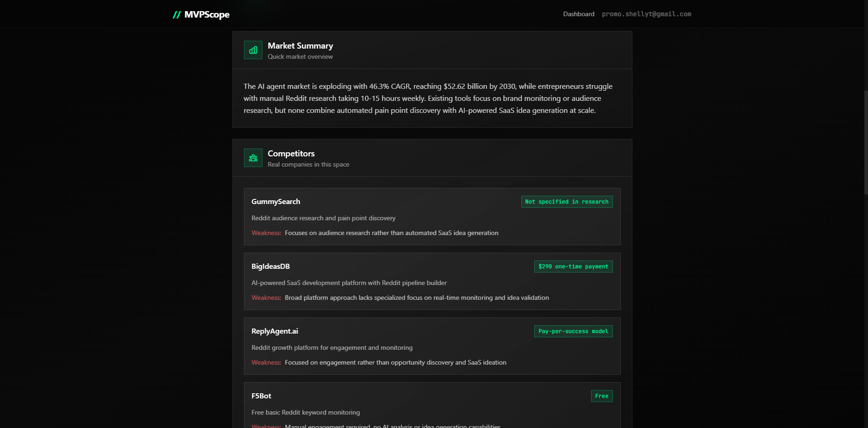The image size is (868, 428).
Task: Select the ReplyAgent.ai competitor card
Action: pyautogui.click(x=431, y=346)
